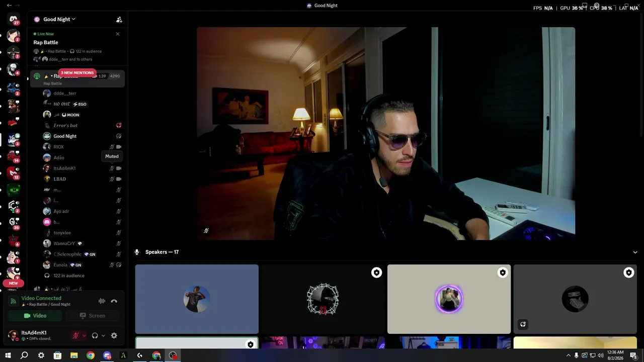Open Windows Search from the taskbar
The height and width of the screenshot is (362, 644).
click(x=24, y=355)
